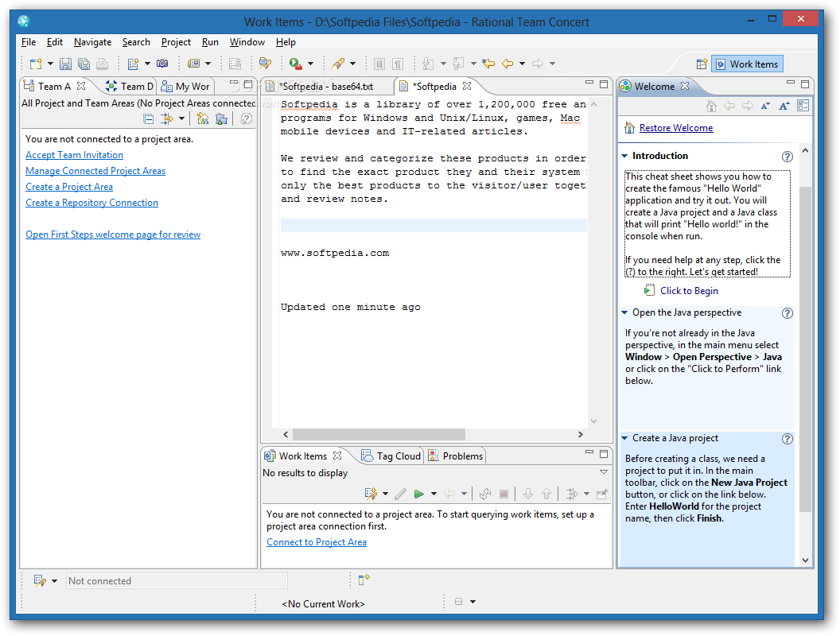Screen dimensions: 840x636
Task: Switch to the Problems tab
Action: pos(456,456)
